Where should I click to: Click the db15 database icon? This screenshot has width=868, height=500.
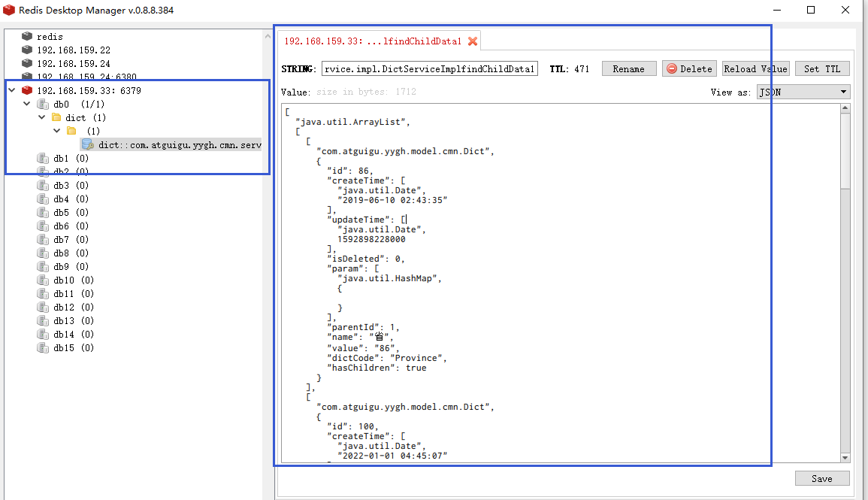[43, 348]
